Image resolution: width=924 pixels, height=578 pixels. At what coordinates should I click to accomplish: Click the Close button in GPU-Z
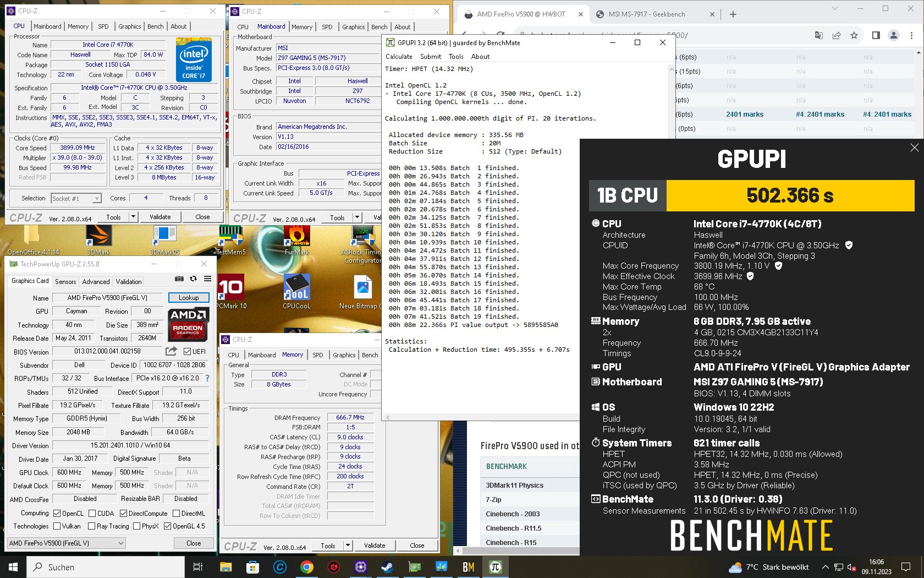coord(194,543)
